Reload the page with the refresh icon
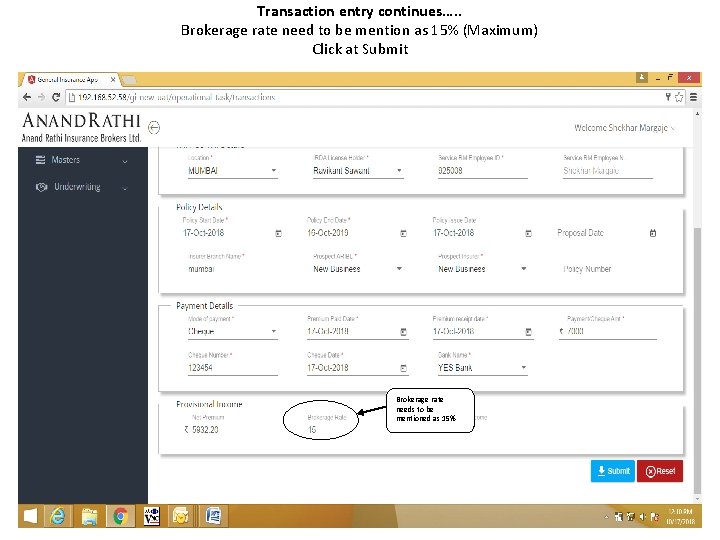 tap(56, 97)
